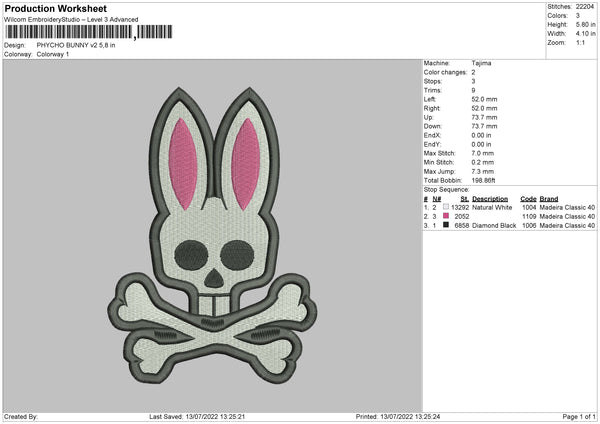Click the 'Stops:' label
Viewport: 600px width, 424px height.
click(x=432, y=81)
